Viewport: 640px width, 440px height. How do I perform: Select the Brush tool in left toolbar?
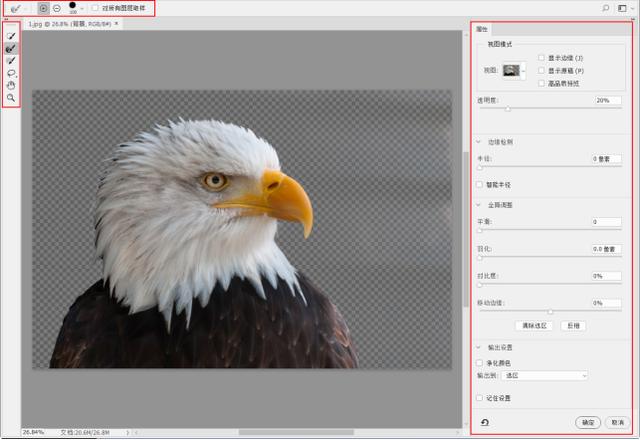click(11, 60)
